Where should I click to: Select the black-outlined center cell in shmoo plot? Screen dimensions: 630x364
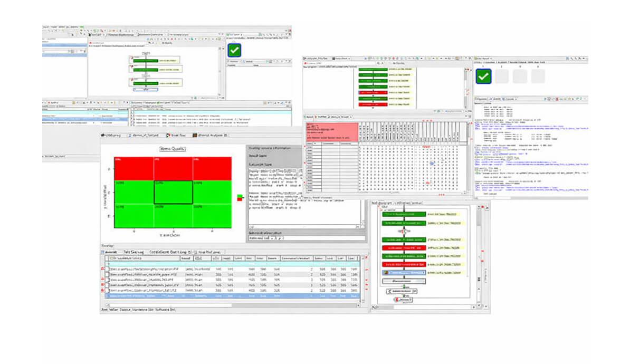(x=173, y=193)
